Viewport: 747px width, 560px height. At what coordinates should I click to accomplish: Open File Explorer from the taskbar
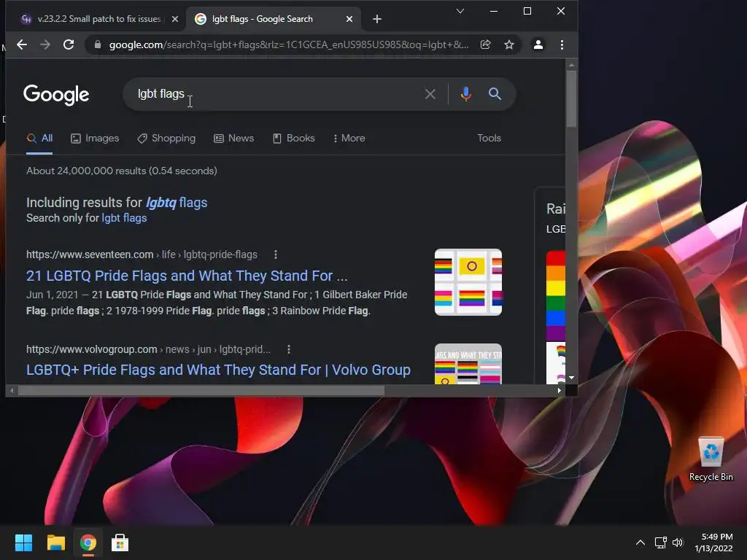click(55, 542)
